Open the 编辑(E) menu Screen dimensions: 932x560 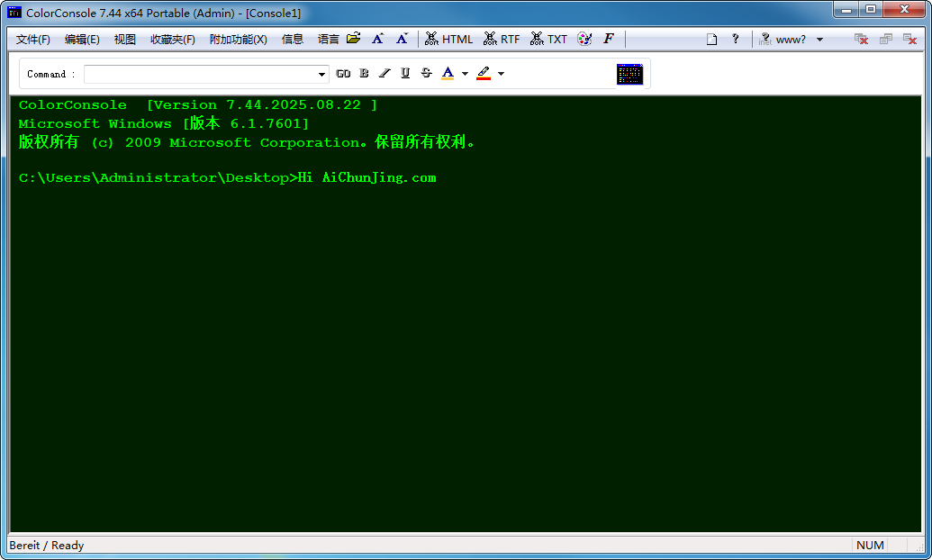tap(82, 40)
